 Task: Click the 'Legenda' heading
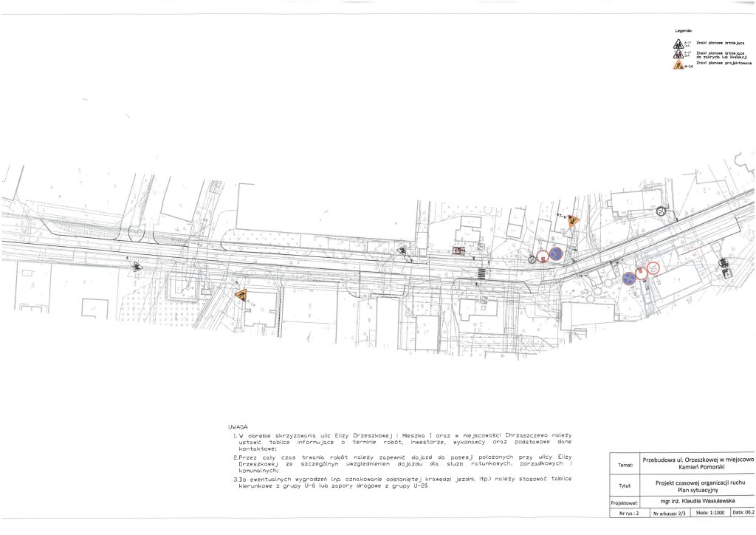tap(683, 30)
